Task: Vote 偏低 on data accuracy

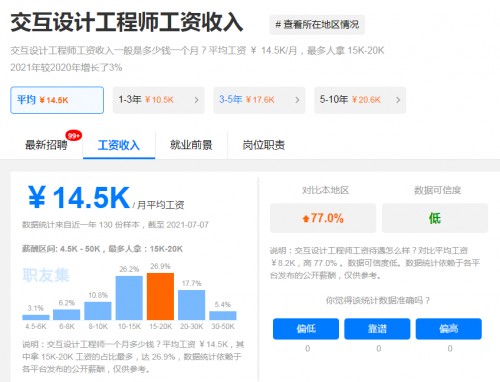Action: tap(306, 329)
